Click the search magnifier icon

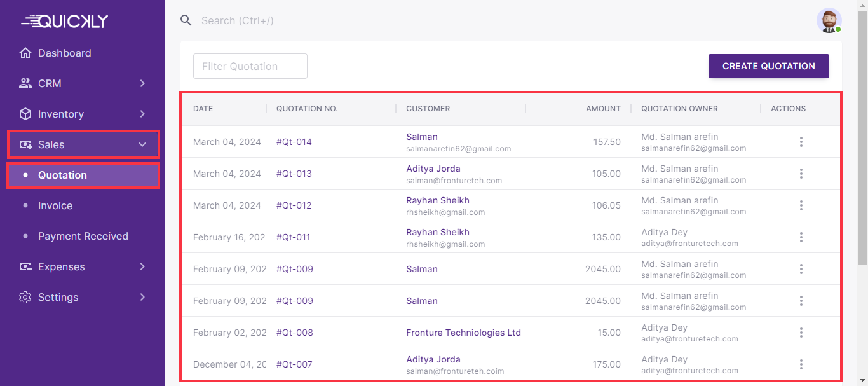tap(186, 20)
